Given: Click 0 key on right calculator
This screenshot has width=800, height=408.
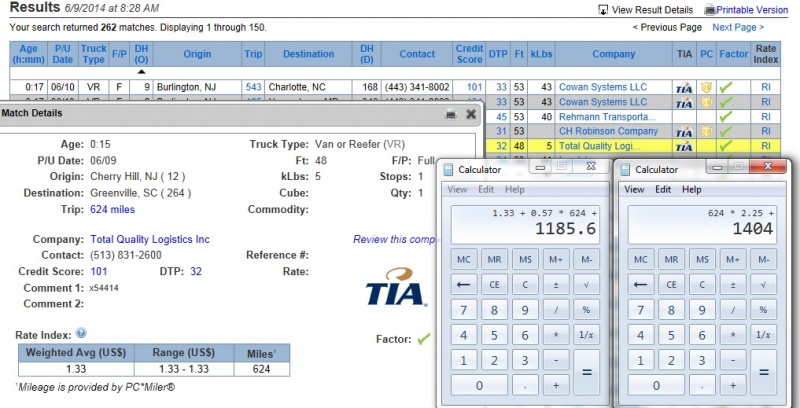Looking at the screenshot, I should [656, 385].
